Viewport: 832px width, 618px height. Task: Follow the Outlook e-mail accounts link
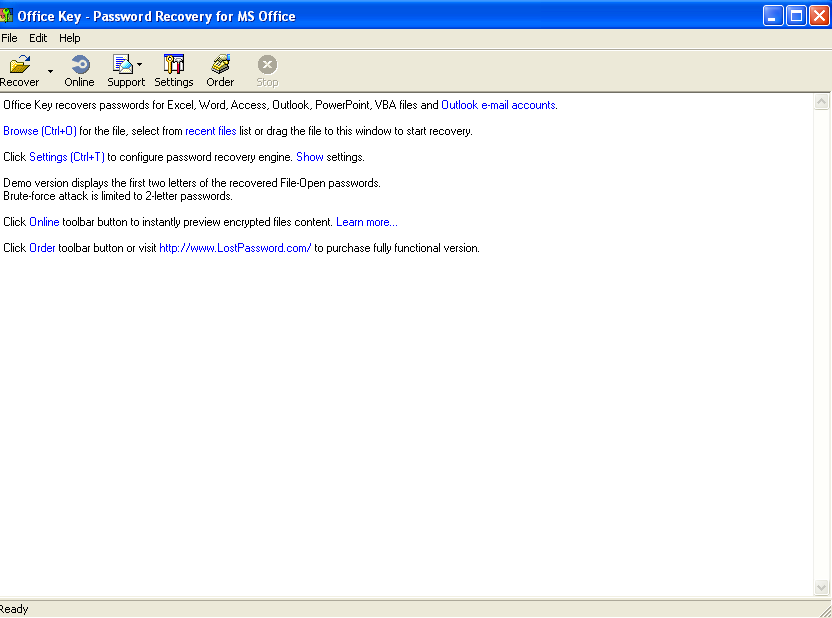coord(498,105)
